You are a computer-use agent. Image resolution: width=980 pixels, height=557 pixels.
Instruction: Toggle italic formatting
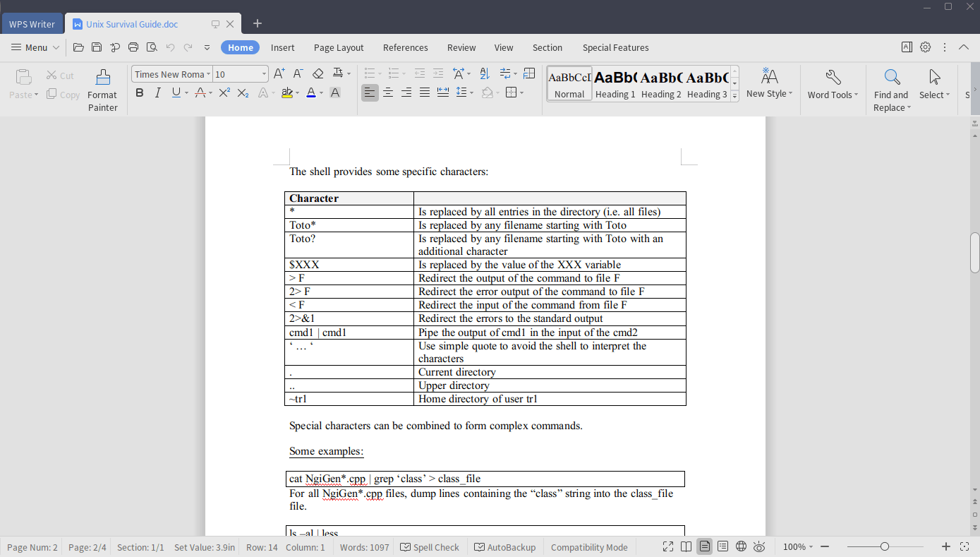(x=157, y=92)
